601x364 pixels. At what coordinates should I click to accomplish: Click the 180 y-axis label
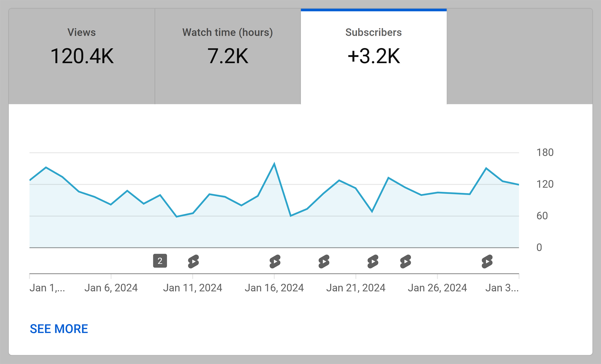[545, 152]
